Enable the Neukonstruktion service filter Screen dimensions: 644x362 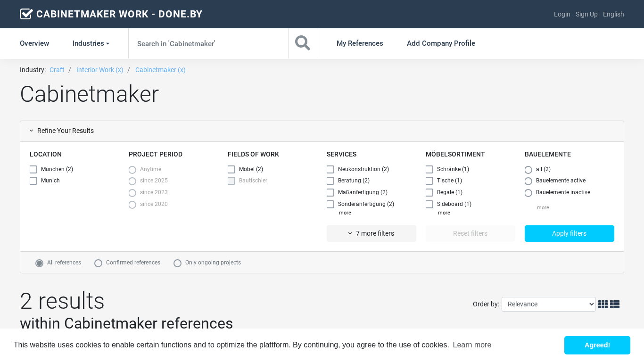click(x=330, y=169)
